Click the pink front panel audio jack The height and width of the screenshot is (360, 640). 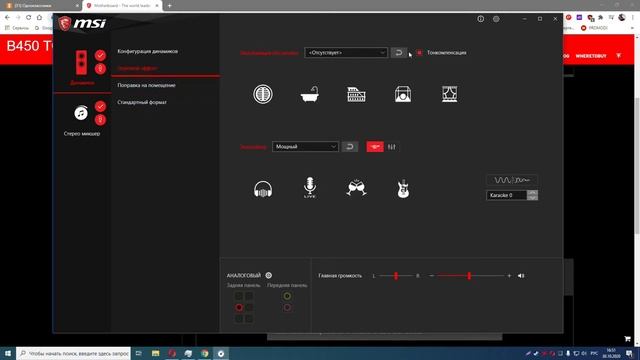pyautogui.click(x=287, y=307)
